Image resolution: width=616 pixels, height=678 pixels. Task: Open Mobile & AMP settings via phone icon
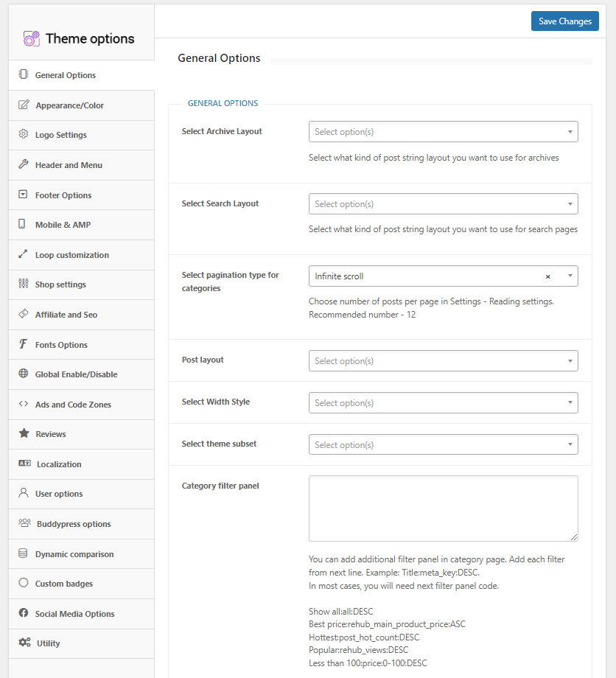click(21, 225)
